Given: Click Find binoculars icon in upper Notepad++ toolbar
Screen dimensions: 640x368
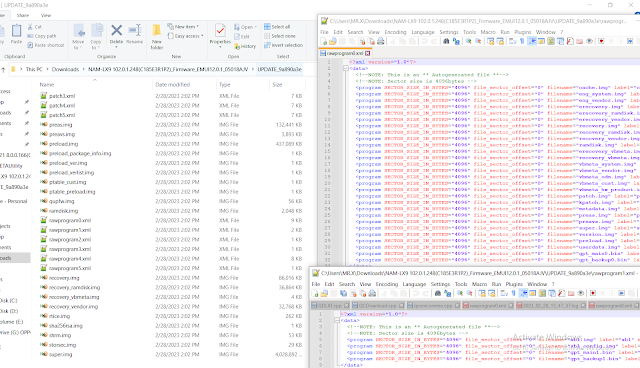Looking at the screenshot, I should tap(446, 41).
